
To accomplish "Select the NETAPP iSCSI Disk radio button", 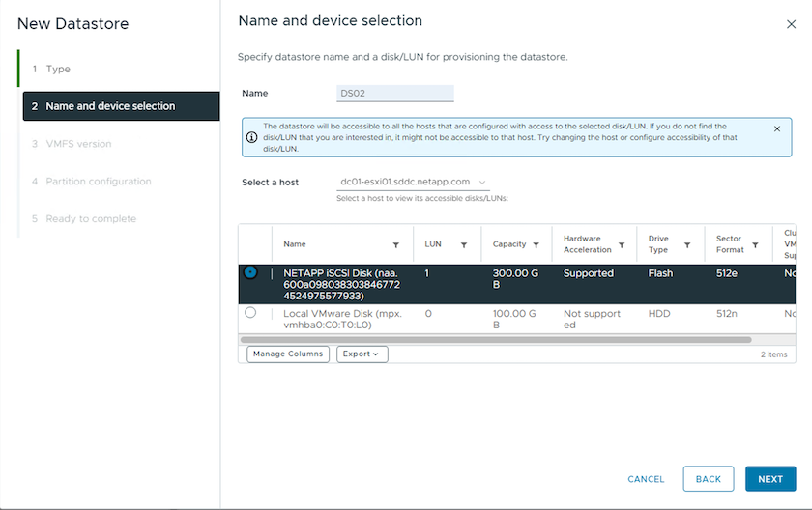I will click(251, 273).
